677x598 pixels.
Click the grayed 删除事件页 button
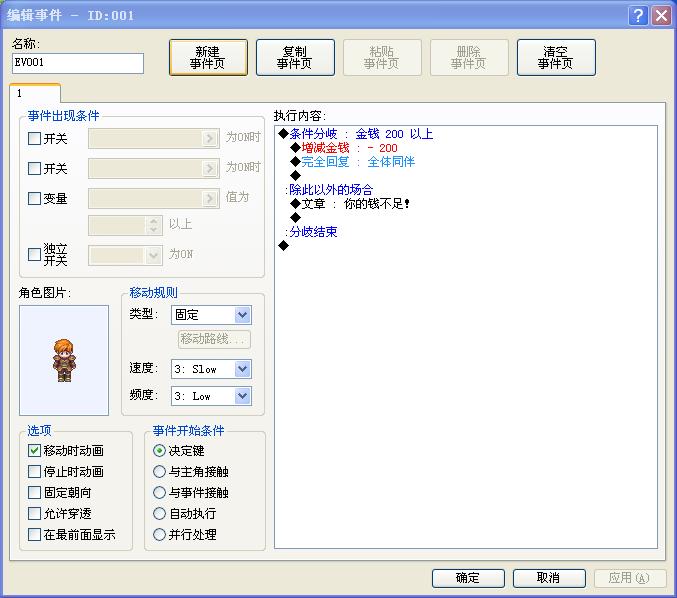click(x=469, y=57)
